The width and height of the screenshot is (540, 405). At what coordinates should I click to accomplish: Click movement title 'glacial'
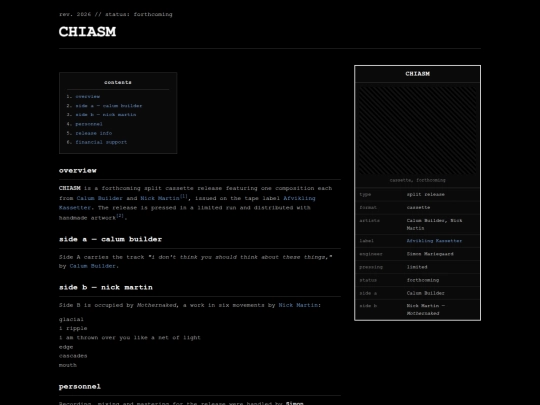pyautogui.click(x=71, y=320)
